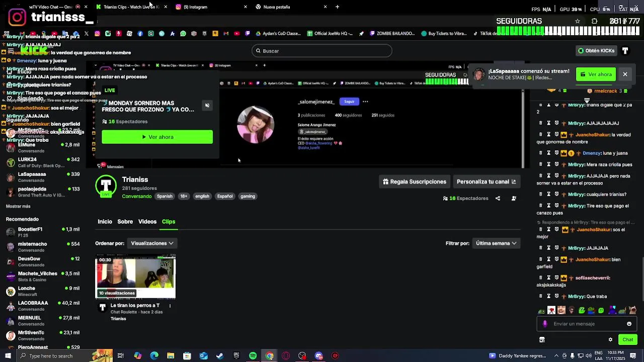
Task: Send message with the Chat button
Action: click(x=627, y=340)
